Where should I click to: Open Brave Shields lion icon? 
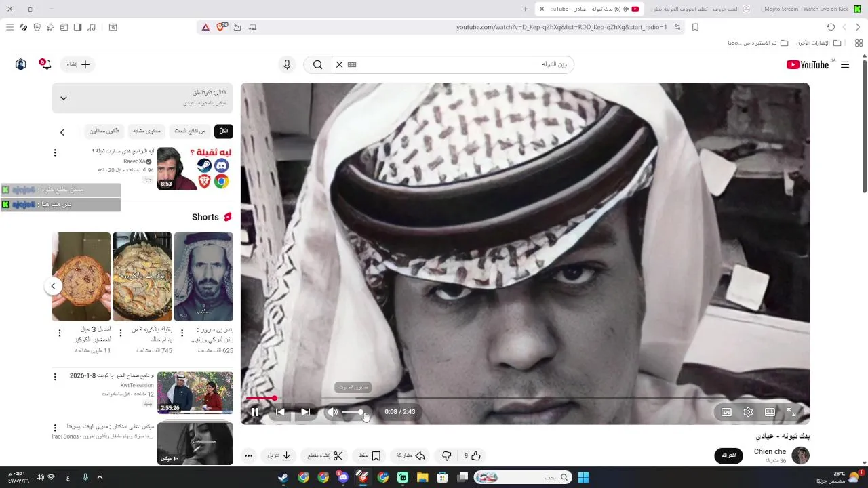click(221, 27)
